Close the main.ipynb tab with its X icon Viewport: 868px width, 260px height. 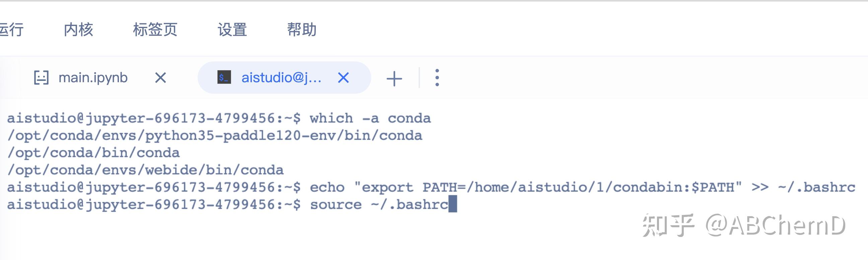161,78
